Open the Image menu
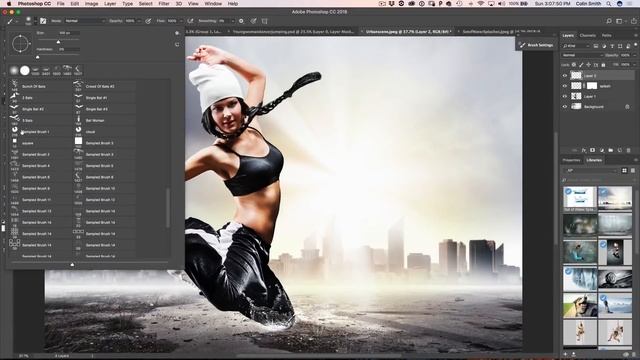This screenshot has width=640, height=360. [x=91, y=4]
